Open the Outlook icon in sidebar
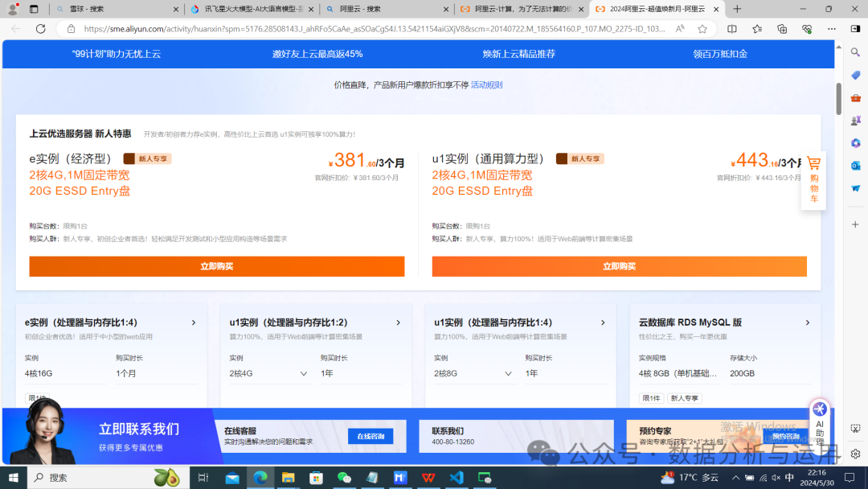Image resolution: width=868 pixels, height=489 pixels. coord(855,166)
